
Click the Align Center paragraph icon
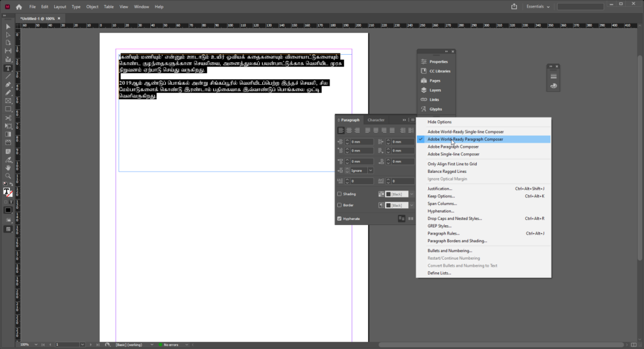tap(349, 131)
